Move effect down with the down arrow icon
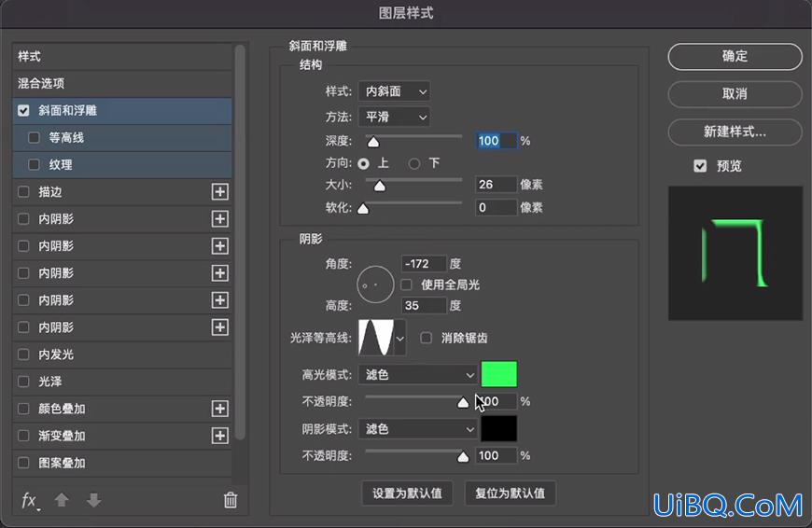Screen dimensions: 812x528 [93, 500]
